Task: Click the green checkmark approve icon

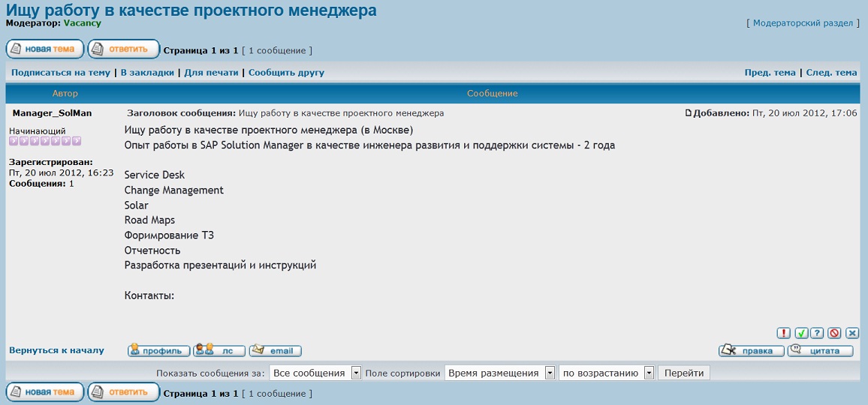Action: coord(802,333)
